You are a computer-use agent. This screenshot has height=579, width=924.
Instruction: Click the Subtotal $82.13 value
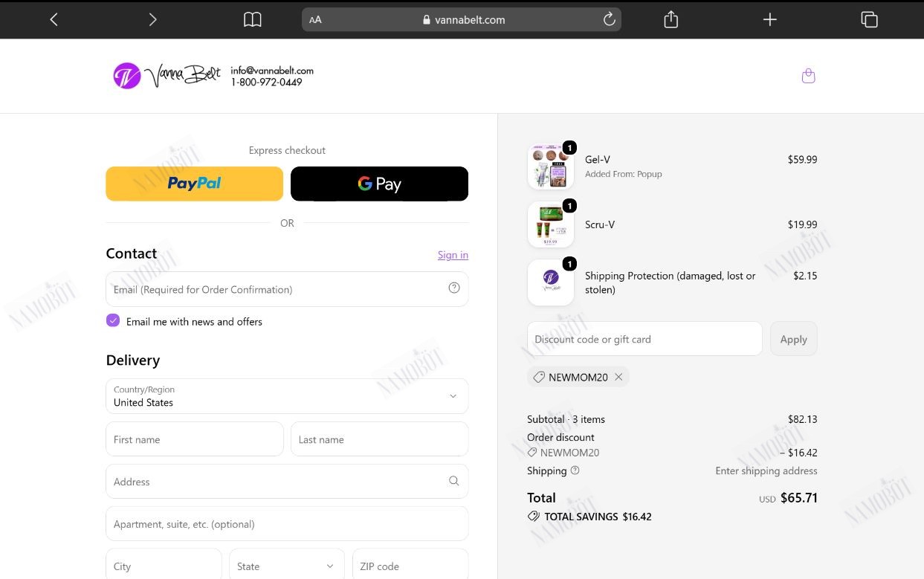coord(802,419)
